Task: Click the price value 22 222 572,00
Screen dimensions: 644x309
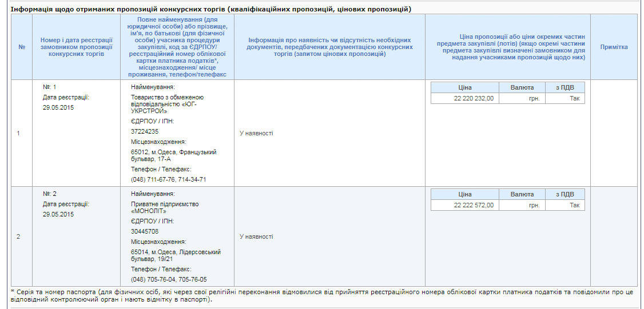Action: coord(474,206)
